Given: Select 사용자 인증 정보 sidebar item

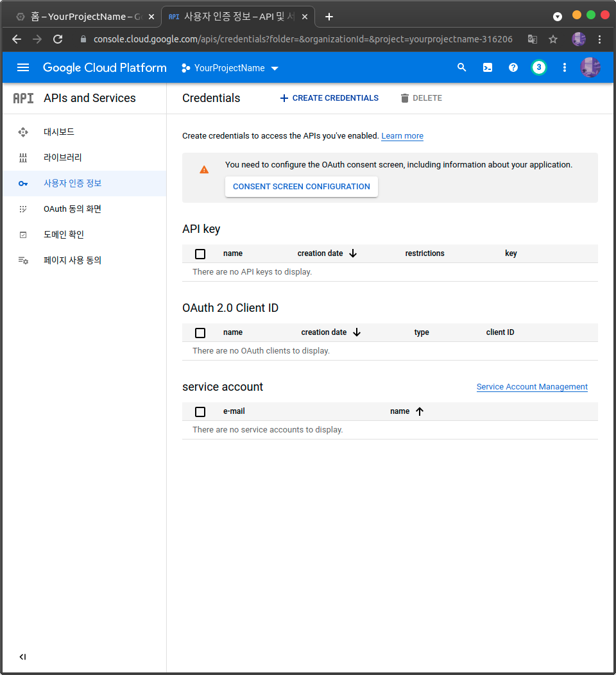Looking at the screenshot, I should (x=84, y=184).
